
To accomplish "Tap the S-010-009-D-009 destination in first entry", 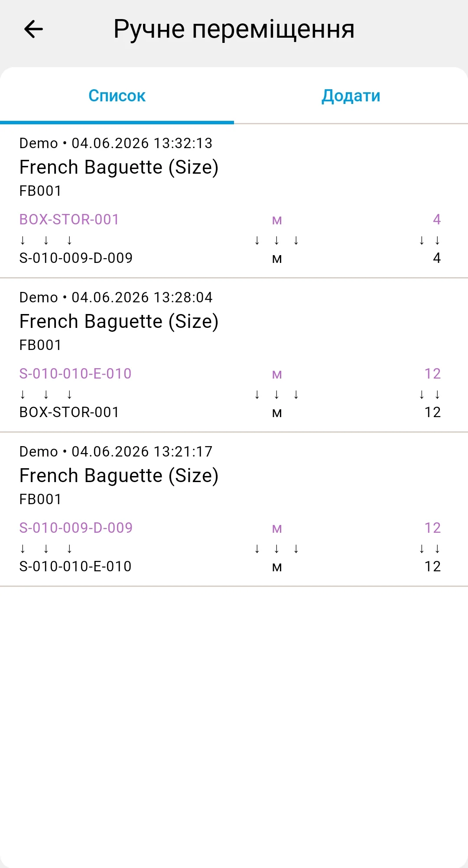I will 76,258.
